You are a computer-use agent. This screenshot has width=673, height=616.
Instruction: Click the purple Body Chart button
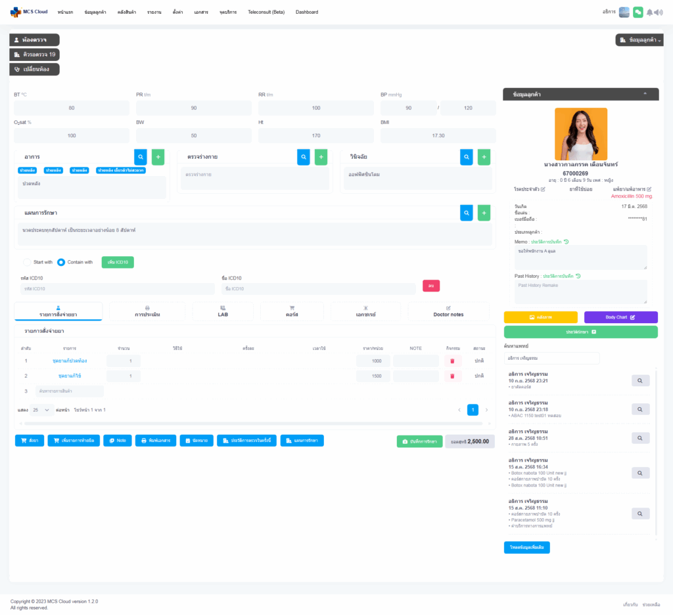click(620, 317)
